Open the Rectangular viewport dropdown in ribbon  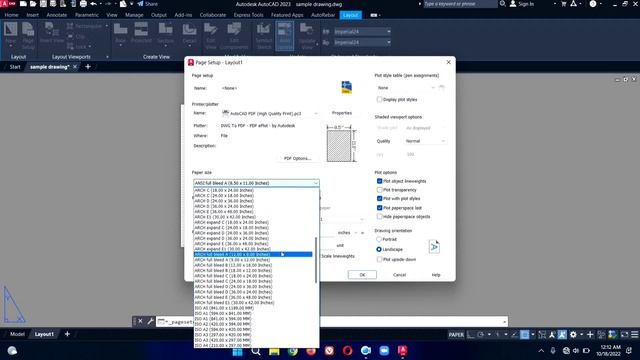click(x=107, y=26)
